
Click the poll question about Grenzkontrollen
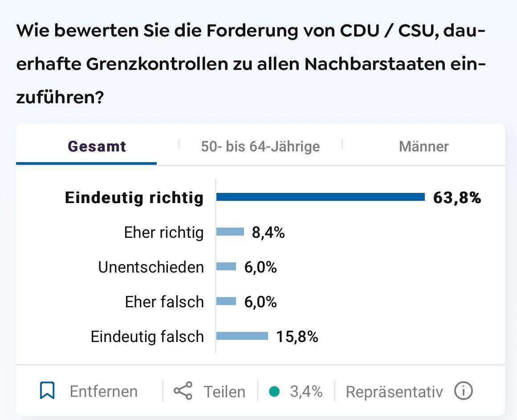point(249,63)
